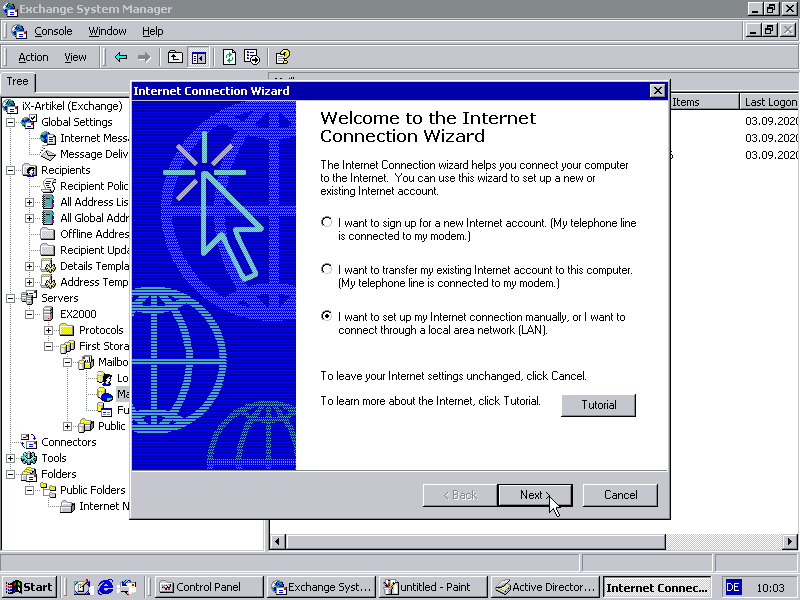Select the Internet Message Formats icon

coord(48,138)
